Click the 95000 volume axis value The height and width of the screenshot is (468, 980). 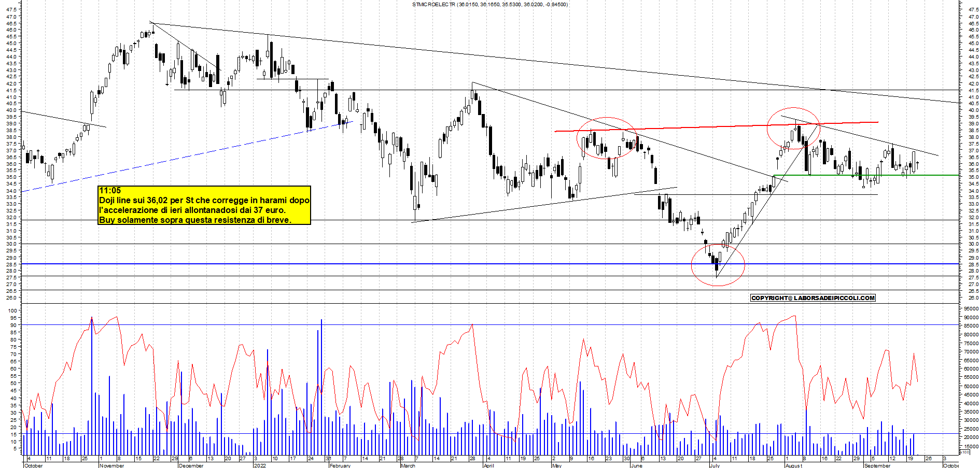(x=971, y=309)
